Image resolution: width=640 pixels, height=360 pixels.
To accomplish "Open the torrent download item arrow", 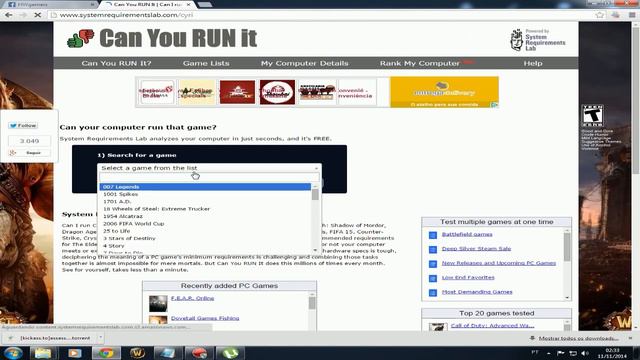I will click(100, 338).
